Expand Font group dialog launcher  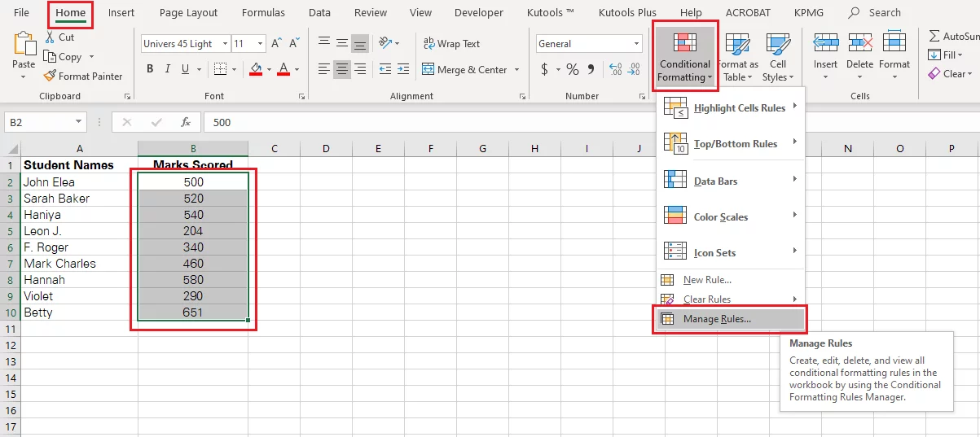tap(302, 96)
